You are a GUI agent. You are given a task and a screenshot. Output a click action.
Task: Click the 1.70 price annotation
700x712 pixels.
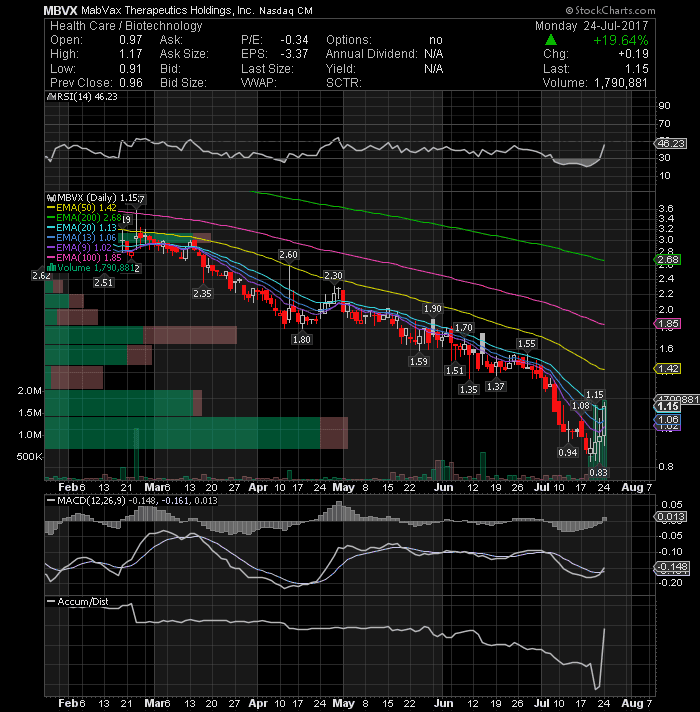[464, 328]
